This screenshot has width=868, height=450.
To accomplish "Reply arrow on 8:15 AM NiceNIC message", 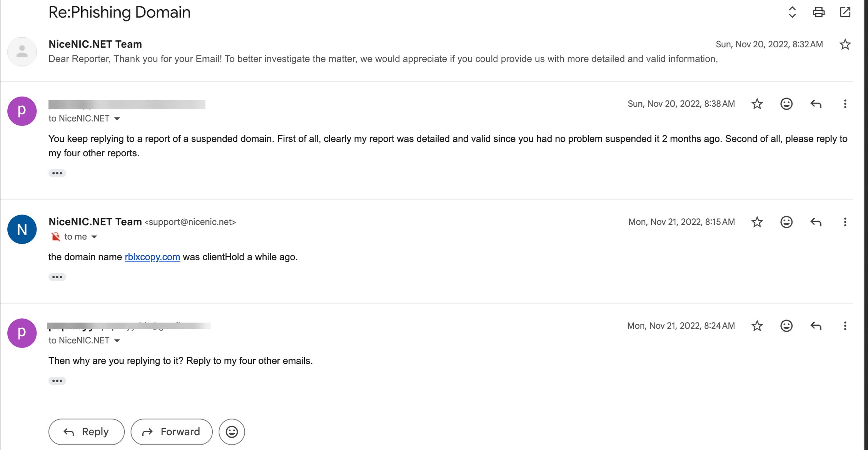I will [x=816, y=222].
